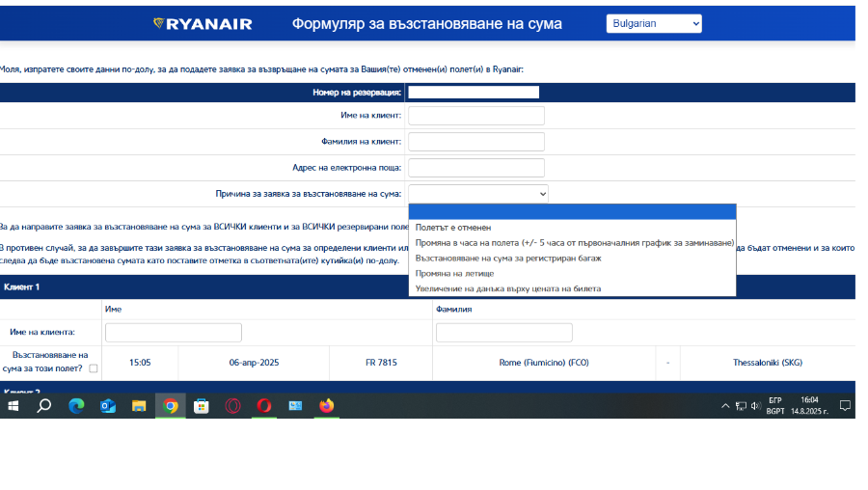Open the clock showing 16:04
Viewport: 868px width, 490px height.
tap(809, 406)
